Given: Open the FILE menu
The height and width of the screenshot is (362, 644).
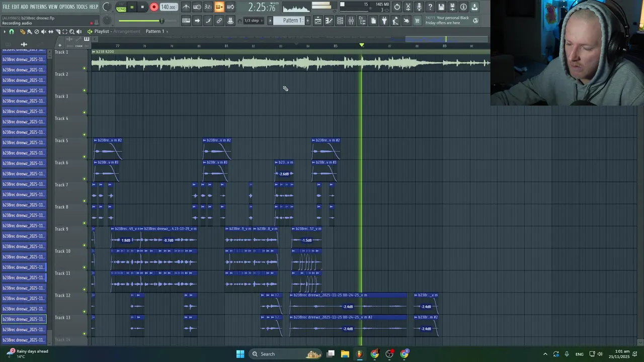Looking at the screenshot, I should click(x=6, y=7).
